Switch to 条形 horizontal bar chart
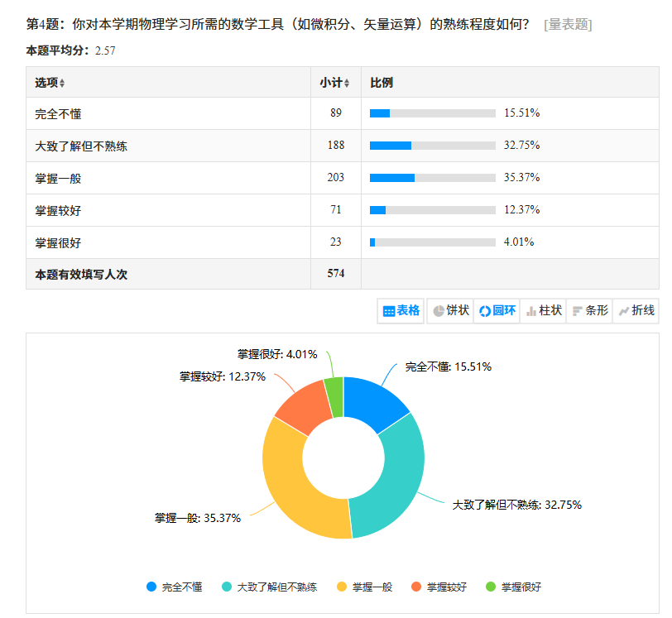672x618 pixels. (590, 311)
